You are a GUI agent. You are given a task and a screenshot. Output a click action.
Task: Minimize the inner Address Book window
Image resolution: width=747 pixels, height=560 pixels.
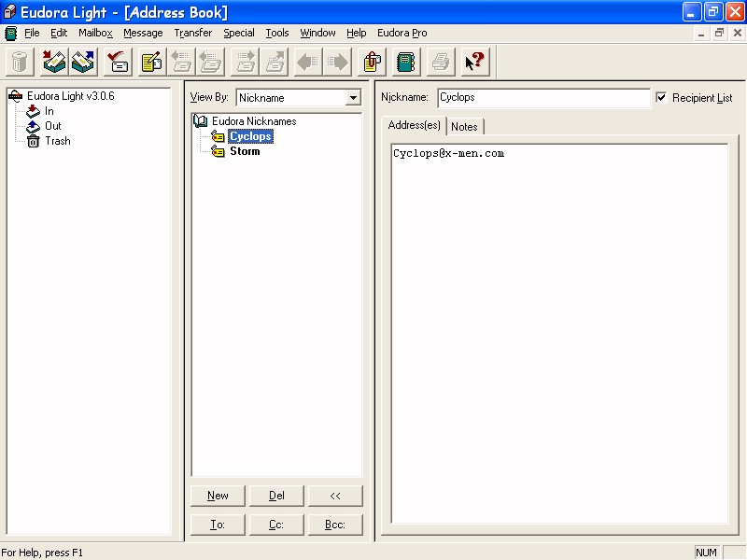(701, 33)
